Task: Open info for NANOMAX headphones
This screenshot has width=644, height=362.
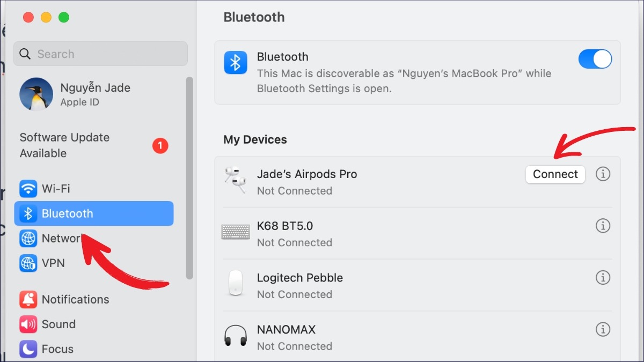Action: pos(603,329)
